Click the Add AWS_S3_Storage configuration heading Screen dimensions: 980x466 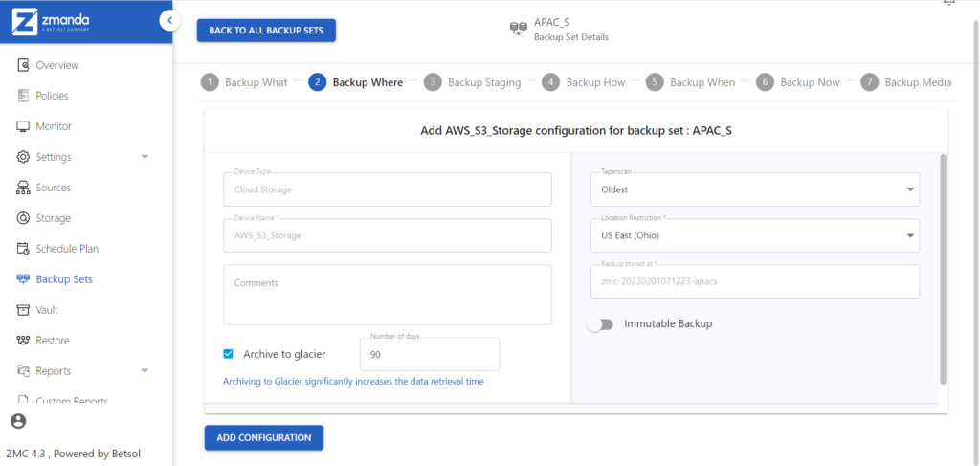pos(575,132)
